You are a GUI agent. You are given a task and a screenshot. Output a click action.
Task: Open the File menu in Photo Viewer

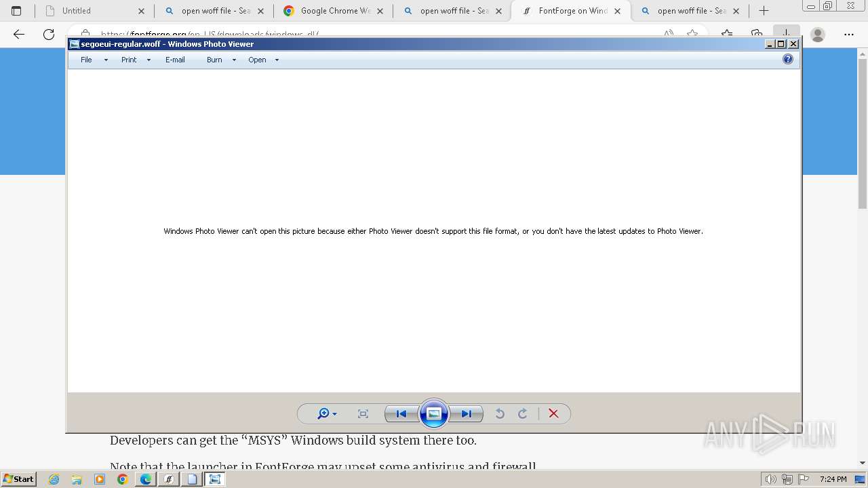(86, 60)
